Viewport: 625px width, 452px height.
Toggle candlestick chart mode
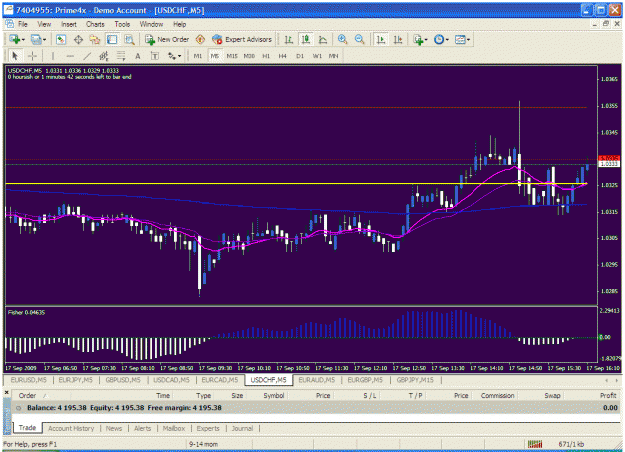click(306, 39)
